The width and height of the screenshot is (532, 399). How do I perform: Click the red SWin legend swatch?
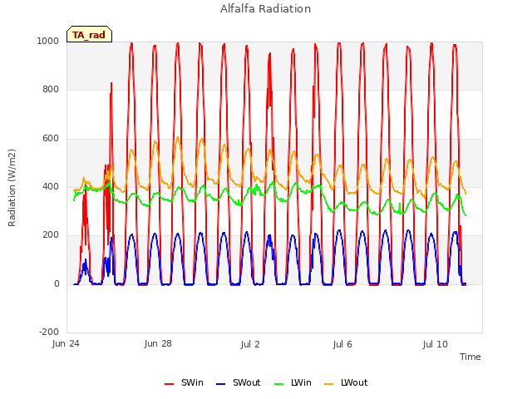pos(169,384)
